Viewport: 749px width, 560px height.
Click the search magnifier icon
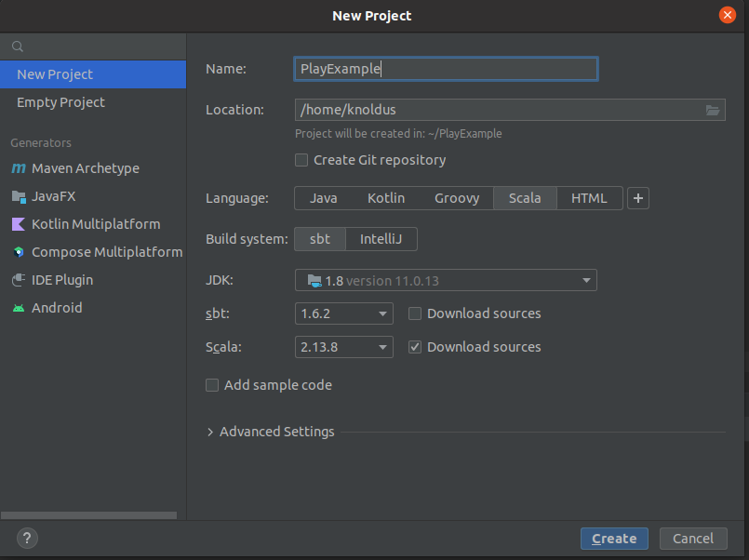pyautogui.click(x=18, y=47)
